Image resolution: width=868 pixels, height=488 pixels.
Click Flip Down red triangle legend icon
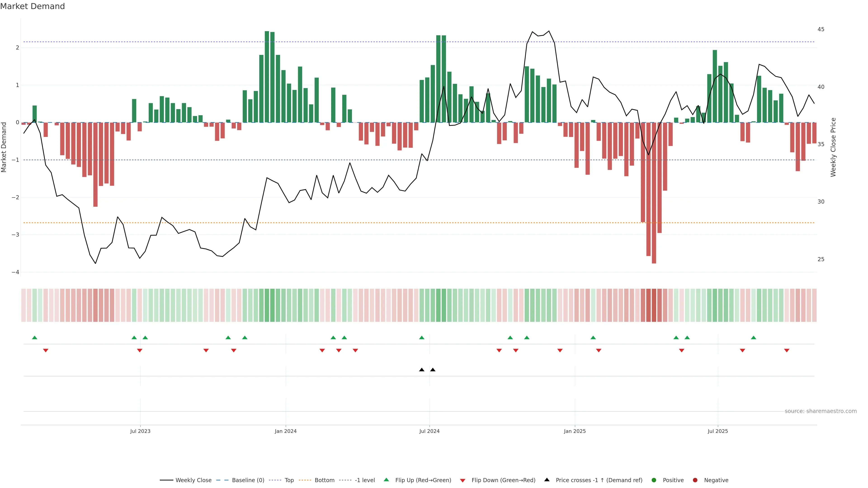point(463,481)
